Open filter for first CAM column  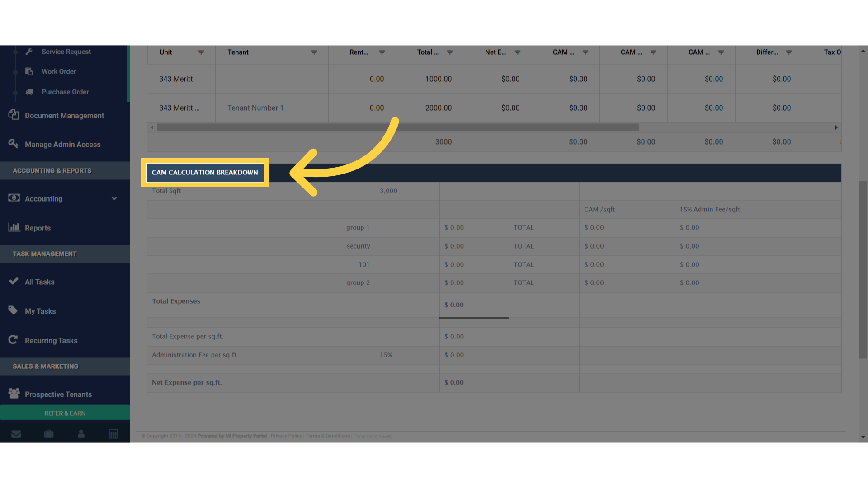(585, 52)
